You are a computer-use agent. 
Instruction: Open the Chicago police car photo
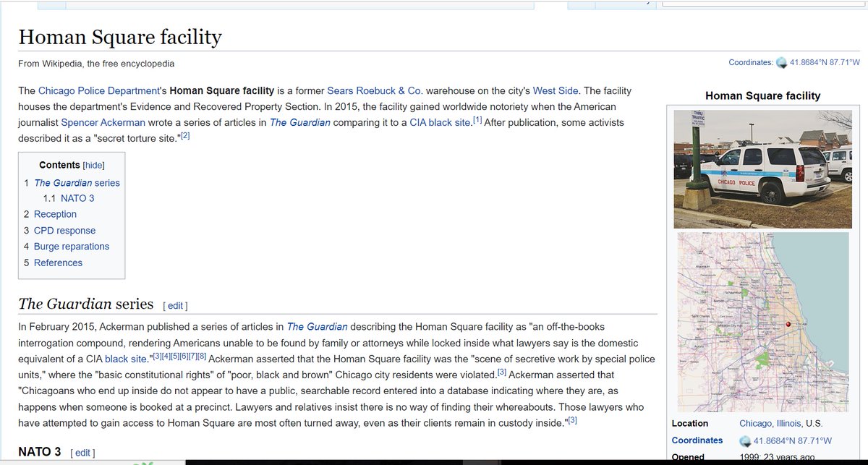pos(762,169)
